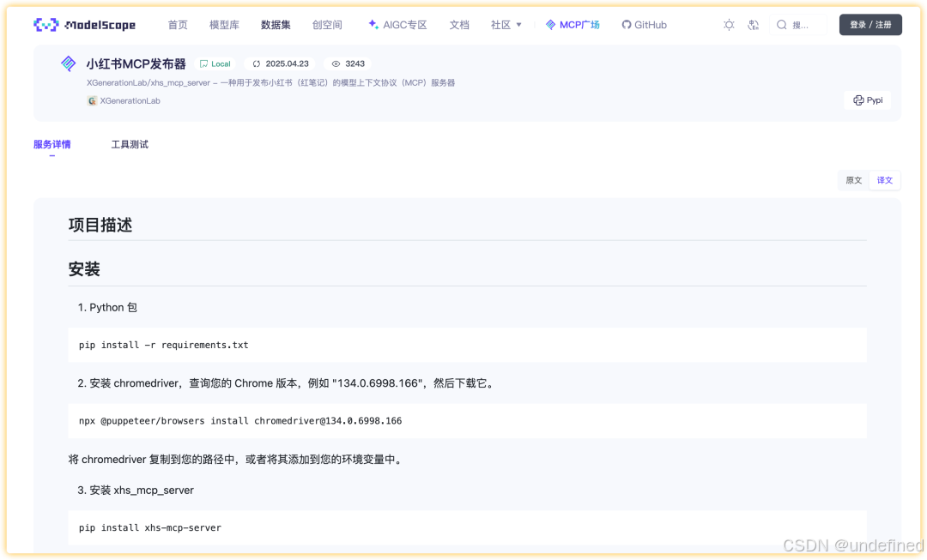Image resolution: width=927 pixels, height=560 pixels.
Task: Click the npx @puppeteer/browsers install code block
Action: pos(467,421)
